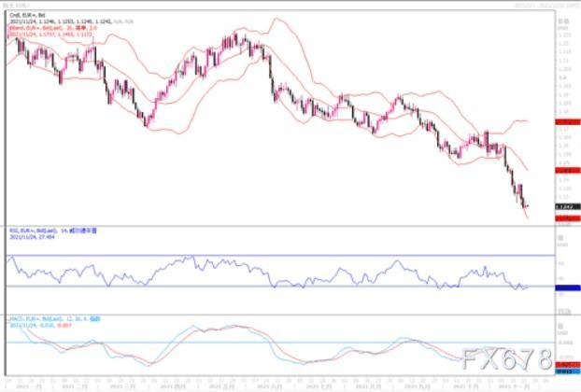
Task: Click the black current price tag 1.1242
Action: [568, 206]
